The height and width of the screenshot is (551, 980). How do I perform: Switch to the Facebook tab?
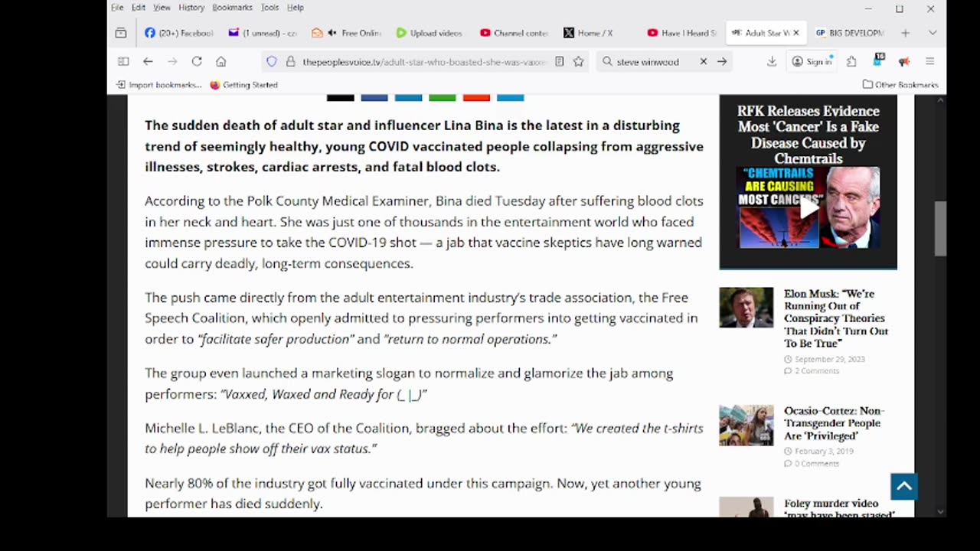(x=179, y=33)
